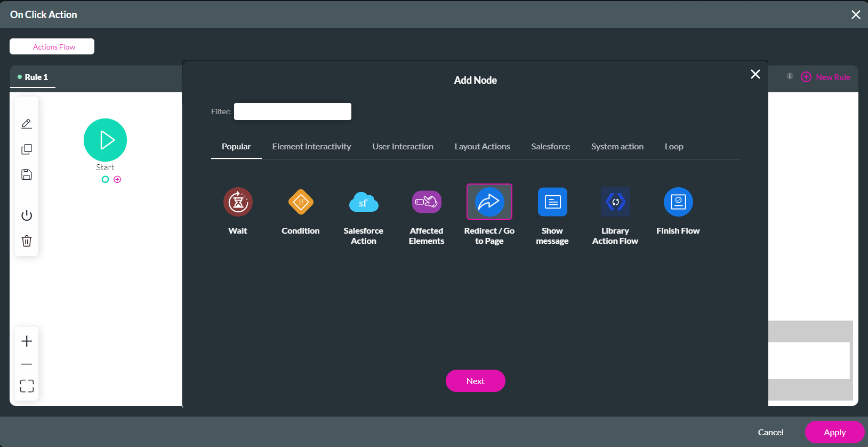The width and height of the screenshot is (868, 447).
Task: Click the duplicate copy icon in sidebar
Action: [x=27, y=149]
